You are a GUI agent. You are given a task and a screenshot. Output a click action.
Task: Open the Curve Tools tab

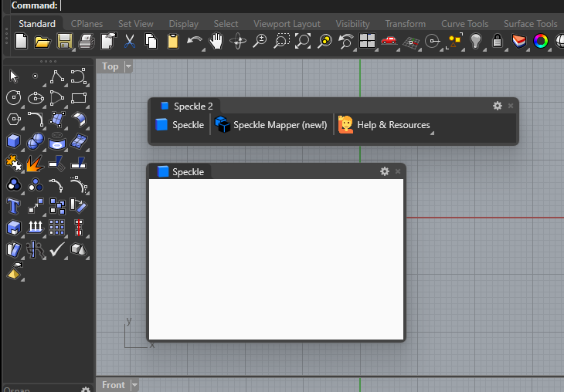pos(465,24)
